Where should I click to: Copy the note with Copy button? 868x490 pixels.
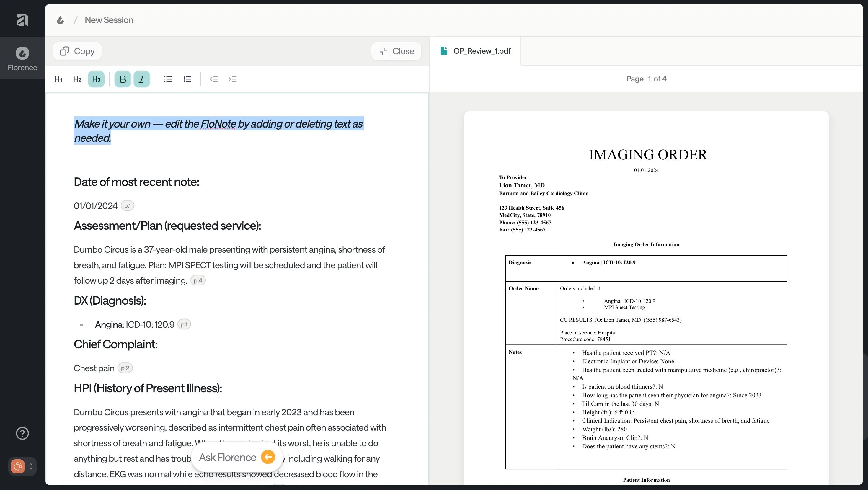coord(77,51)
